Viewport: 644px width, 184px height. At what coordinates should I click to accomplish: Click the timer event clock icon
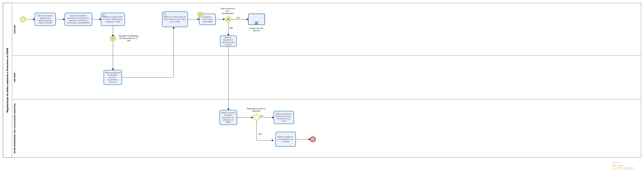coord(200,15)
